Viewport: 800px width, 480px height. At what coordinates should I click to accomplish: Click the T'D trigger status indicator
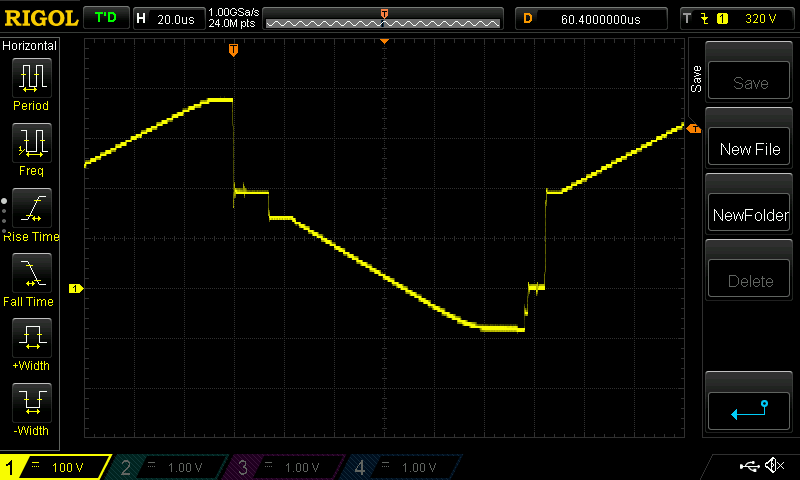(106, 18)
